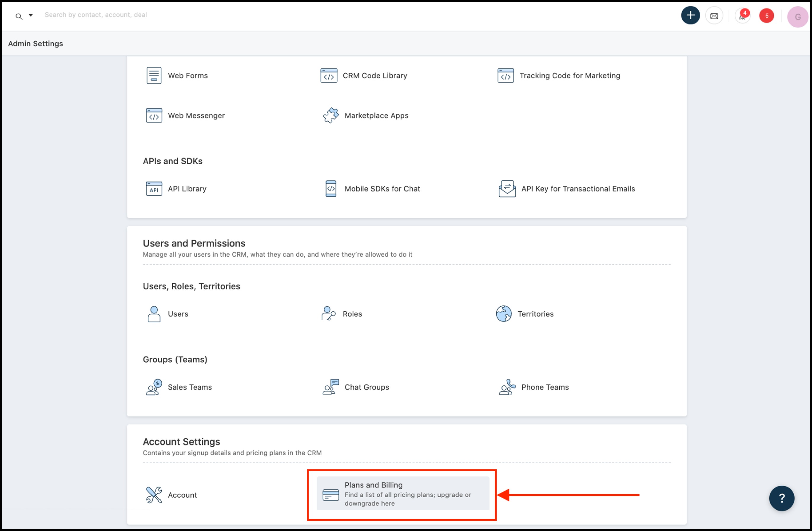This screenshot has width=812, height=531.
Task: Click the Users and Permissions heading
Action: (194, 243)
